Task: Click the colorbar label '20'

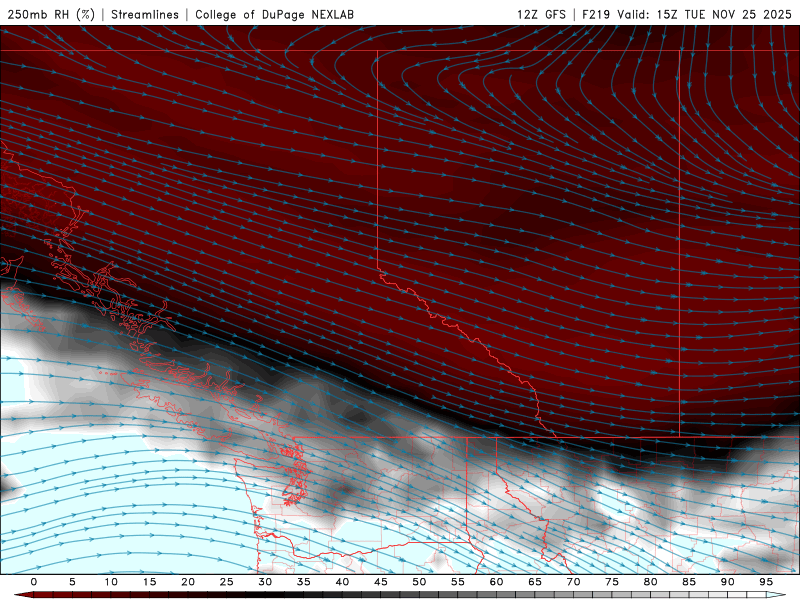Action: (188, 582)
